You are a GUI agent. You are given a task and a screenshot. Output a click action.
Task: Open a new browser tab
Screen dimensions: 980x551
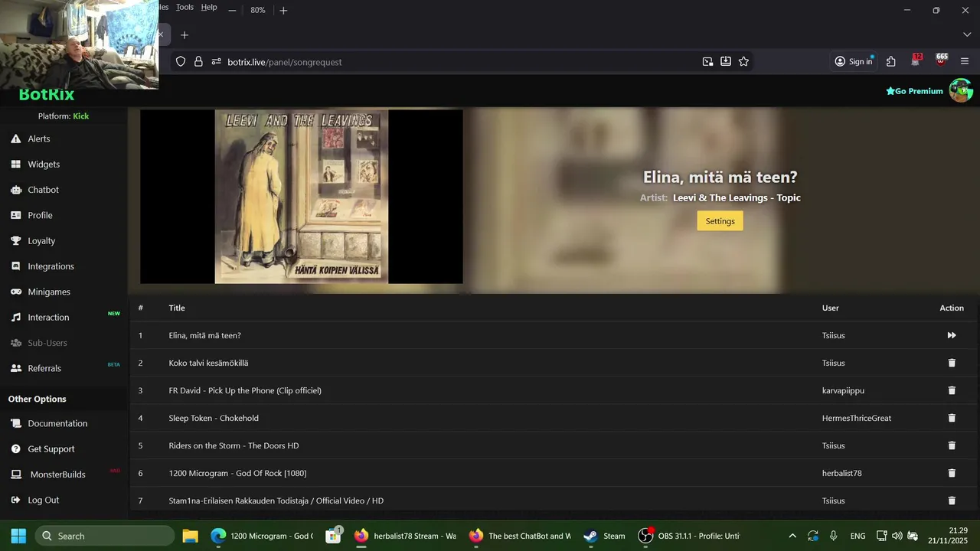coord(184,34)
